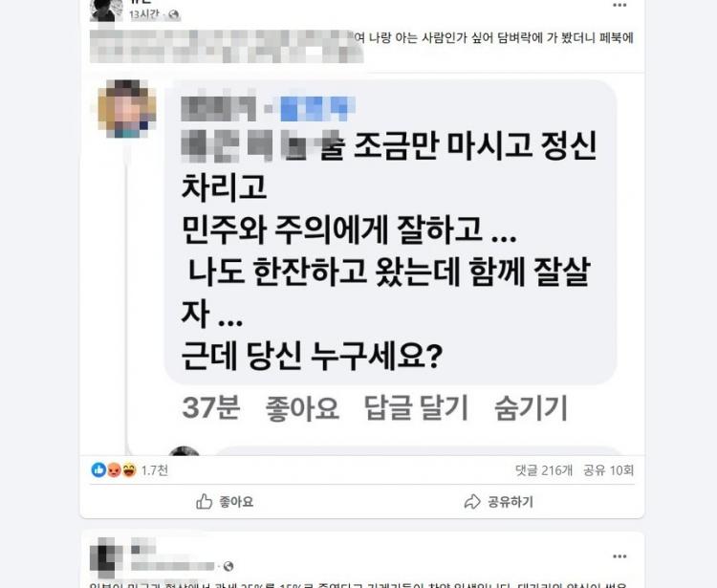Open the 댓글 216개 comments count

point(543,470)
